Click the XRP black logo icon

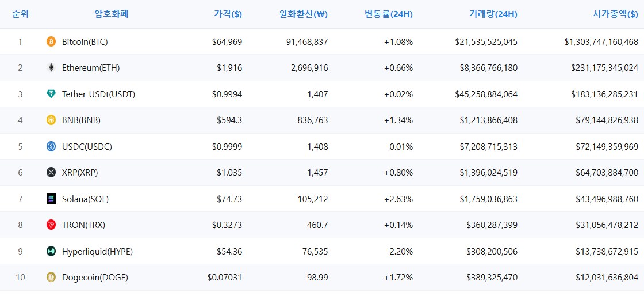(x=51, y=173)
